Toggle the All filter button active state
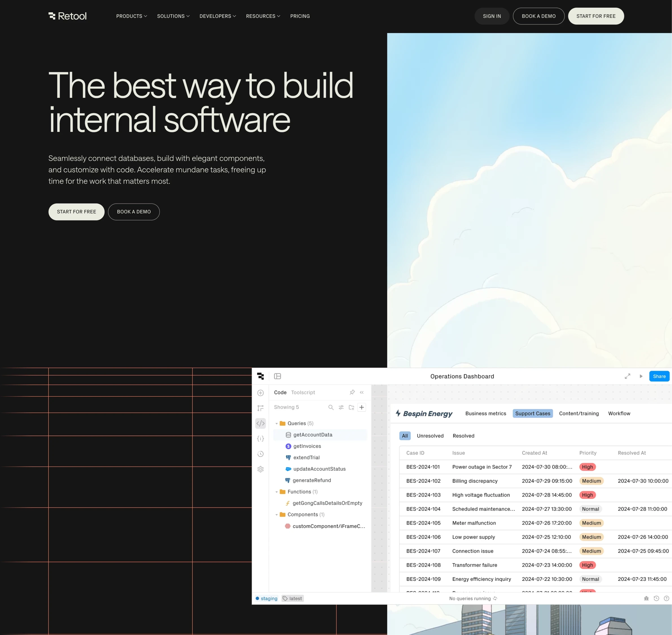 pyautogui.click(x=405, y=436)
